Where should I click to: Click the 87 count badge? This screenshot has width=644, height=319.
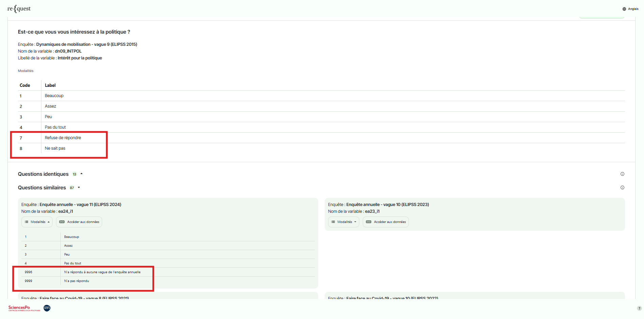[x=72, y=188]
